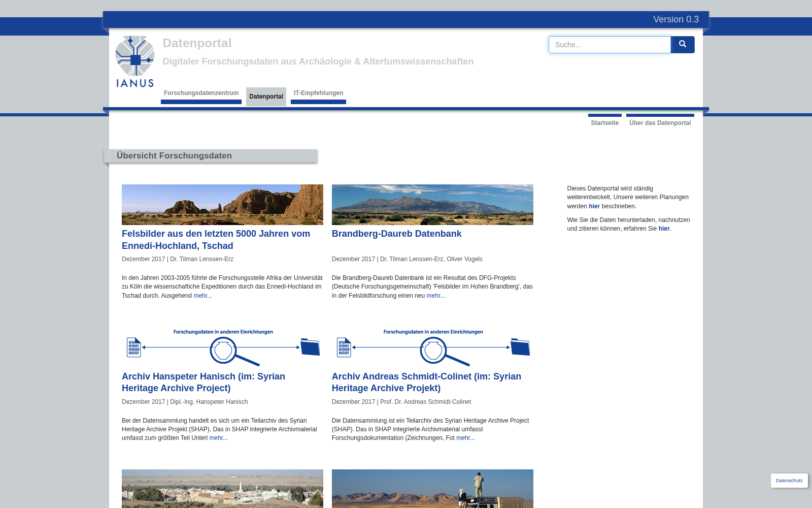Click the 'hier' link about weitere Planungen
812x508 pixels.
pos(594,206)
